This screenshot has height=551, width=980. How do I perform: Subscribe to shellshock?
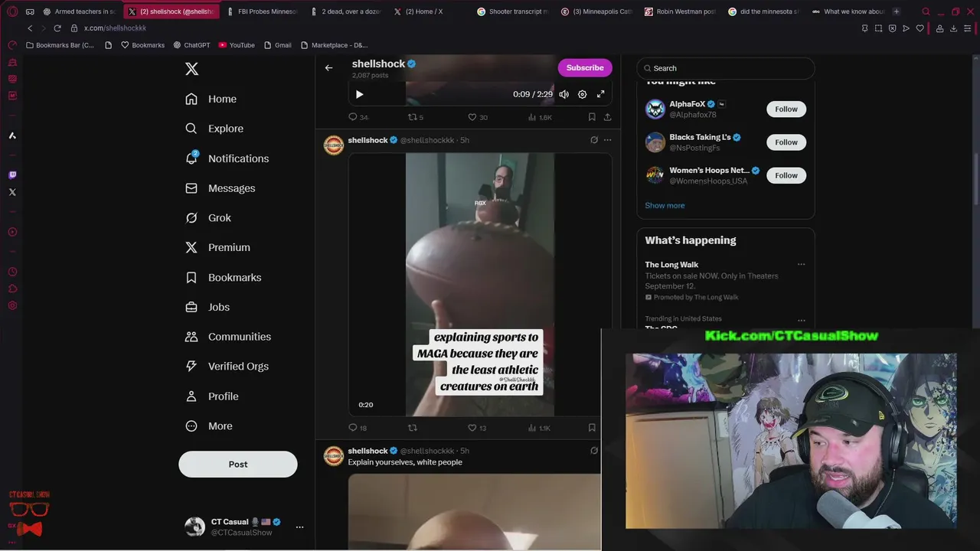pos(585,67)
